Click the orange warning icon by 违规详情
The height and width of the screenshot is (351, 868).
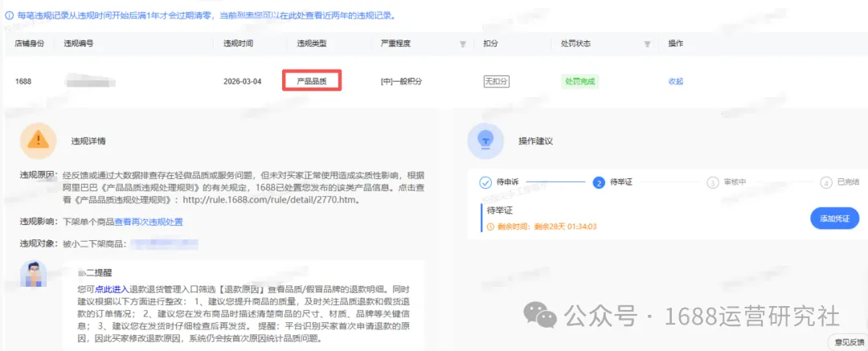click(39, 141)
